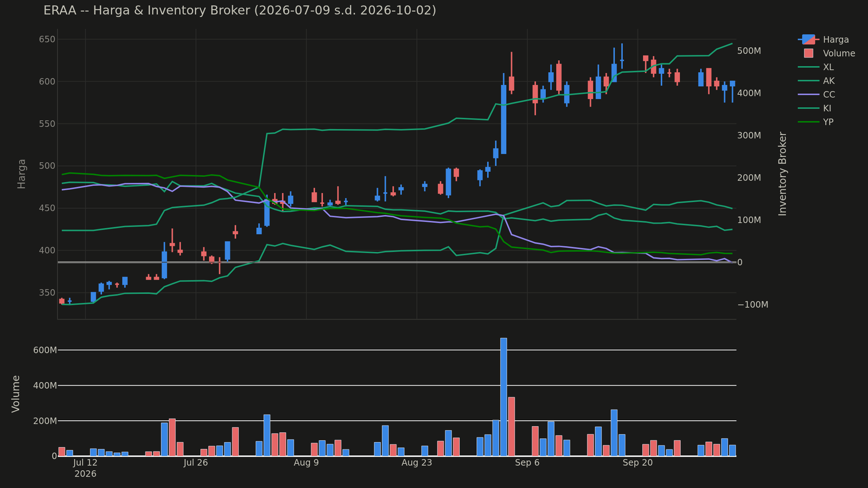This screenshot has height=488, width=868.
Task: Click the 550 price tick label
Action: click(47, 124)
